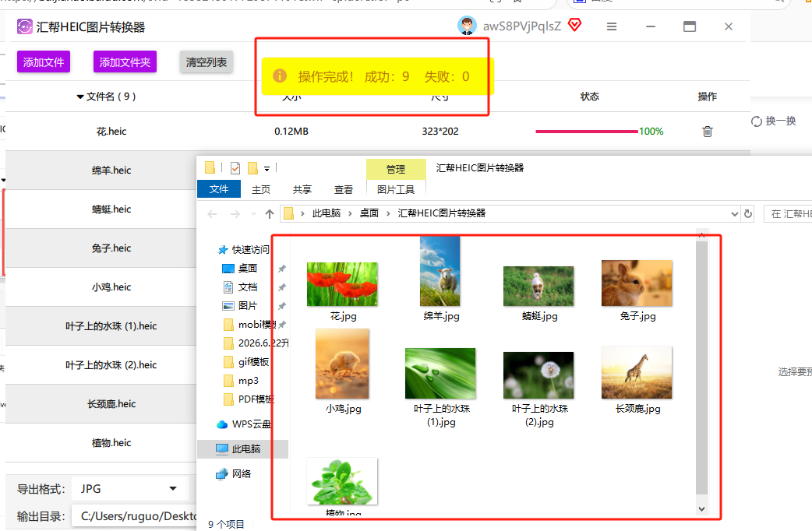The width and height of the screenshot is (812, 531).
Task: Click the red VIP diamond icon
Action: tap(575, 24)
